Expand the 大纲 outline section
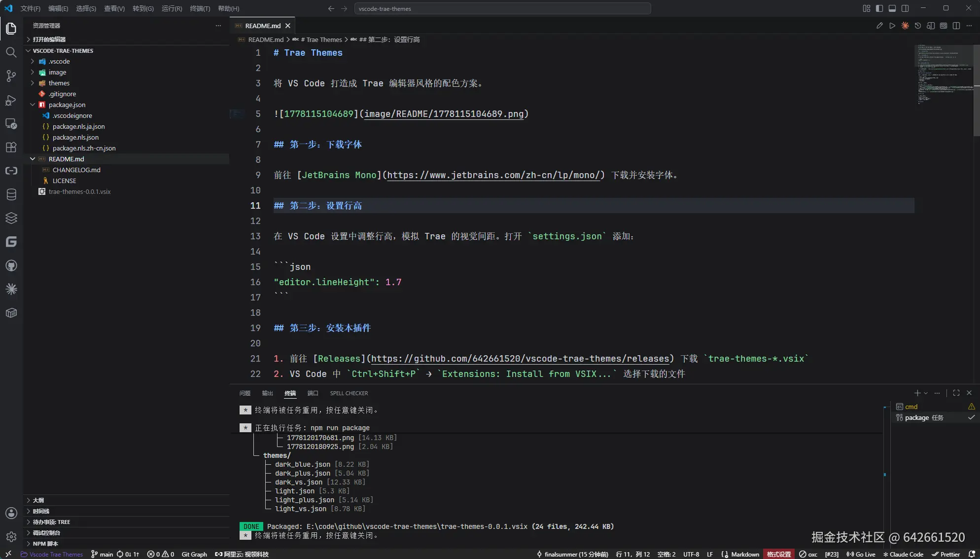The image size is (980, 559). [126, 500]
